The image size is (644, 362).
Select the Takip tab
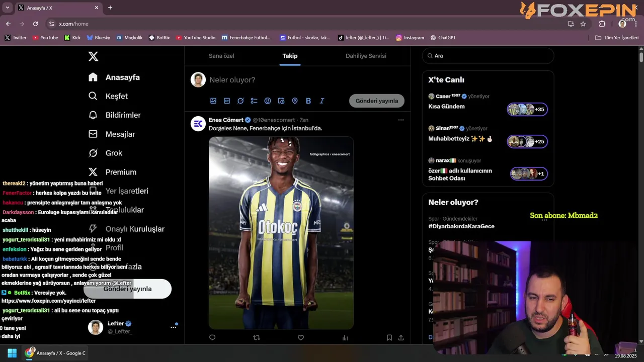point(290,56)
